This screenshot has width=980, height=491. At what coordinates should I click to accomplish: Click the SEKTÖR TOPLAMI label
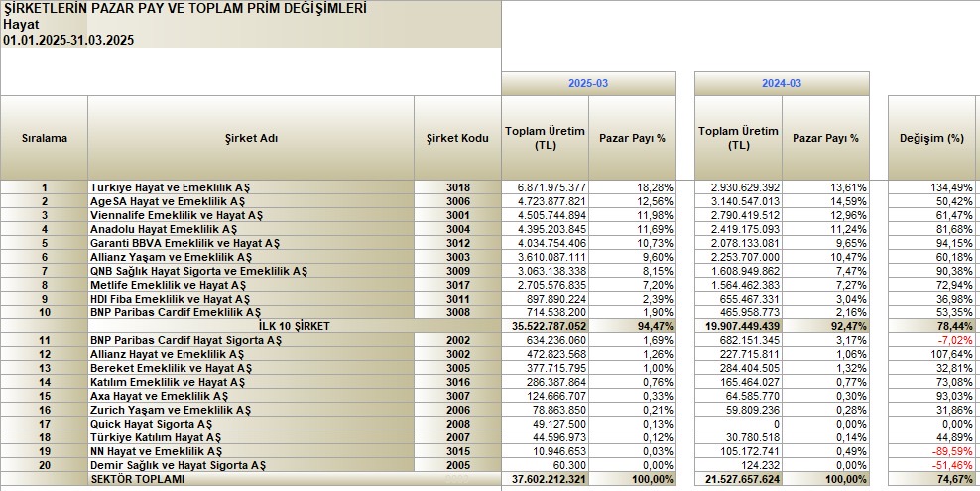click(x=138, y=479)
